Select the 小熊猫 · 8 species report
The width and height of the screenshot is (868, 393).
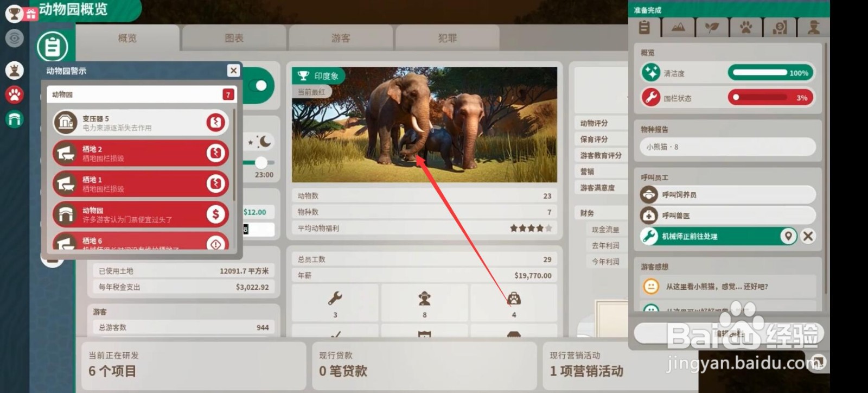pos(728,147)
